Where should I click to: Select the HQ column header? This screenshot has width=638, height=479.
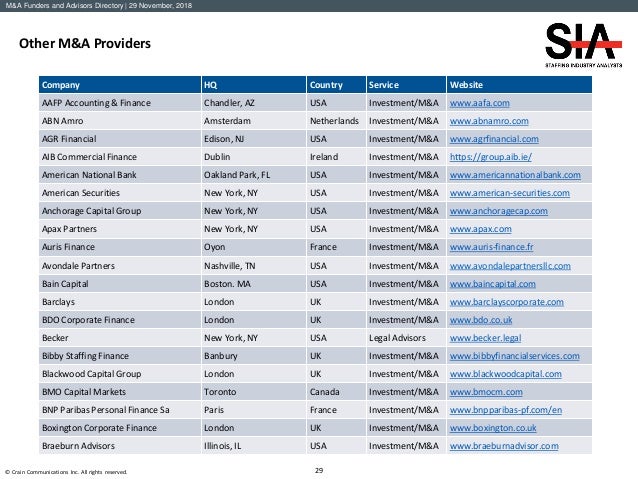(254, 85)
